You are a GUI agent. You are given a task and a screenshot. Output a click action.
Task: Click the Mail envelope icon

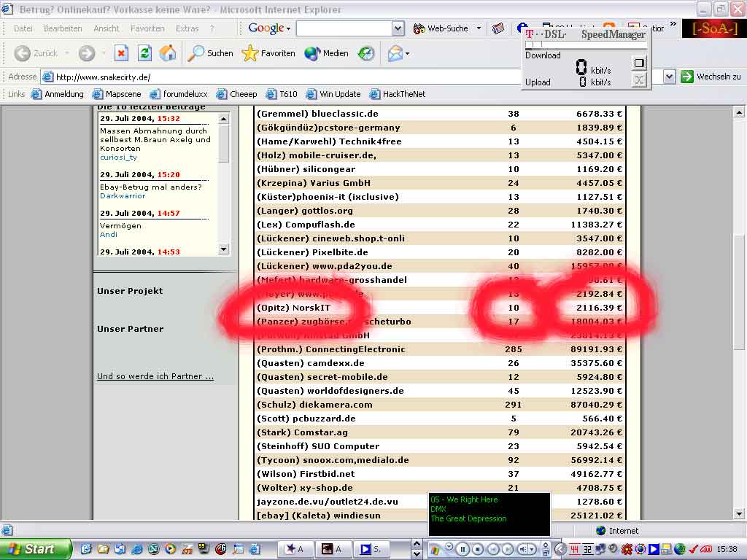tap(395, 53)
